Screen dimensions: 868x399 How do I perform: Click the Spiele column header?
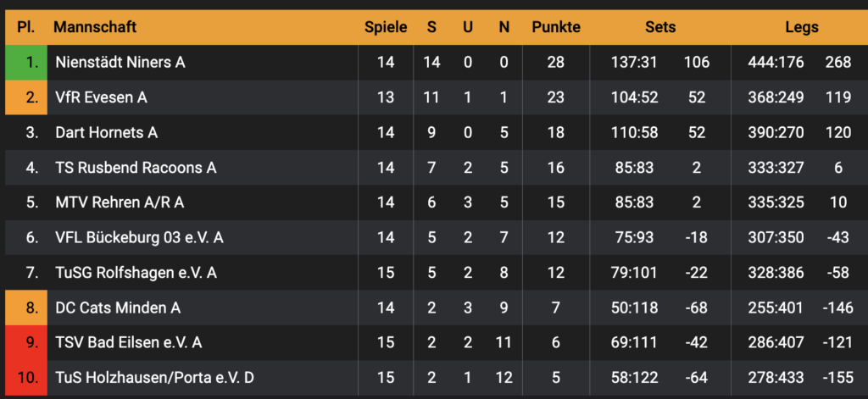[386, 27]
